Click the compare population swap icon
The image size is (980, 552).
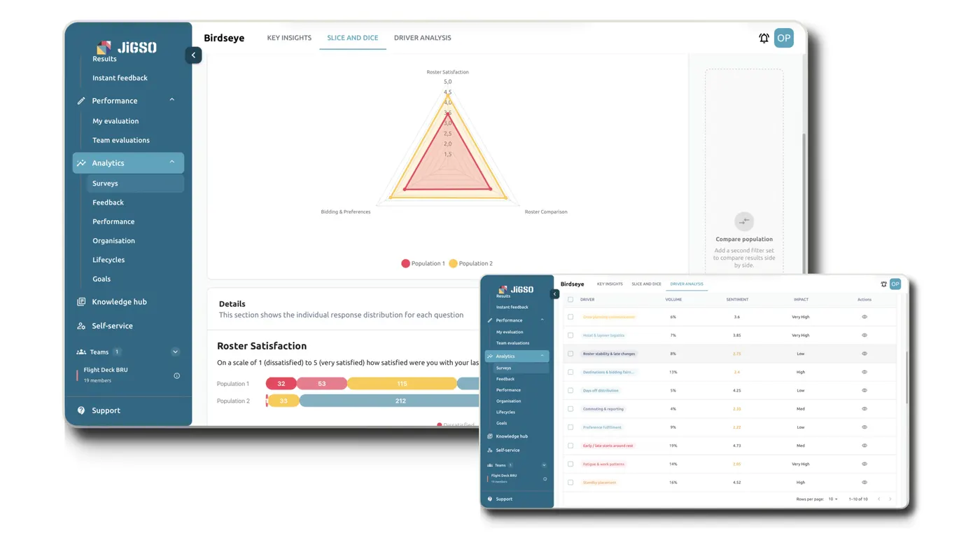click(x=744, y=221)
